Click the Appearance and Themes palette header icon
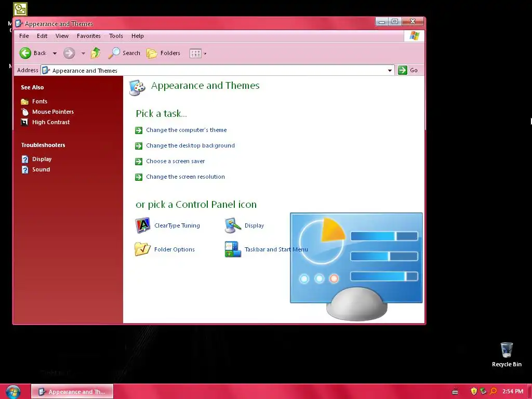The width and height of the screenshot is (532, 399). [137, 87]
